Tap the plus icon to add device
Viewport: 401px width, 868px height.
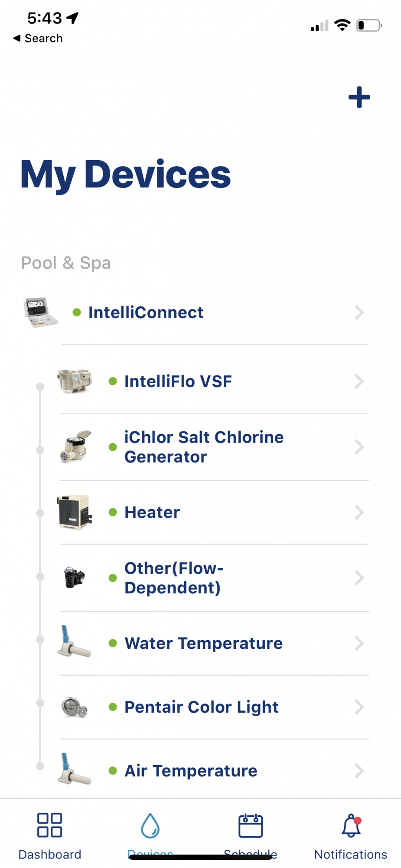coord(359,97)
